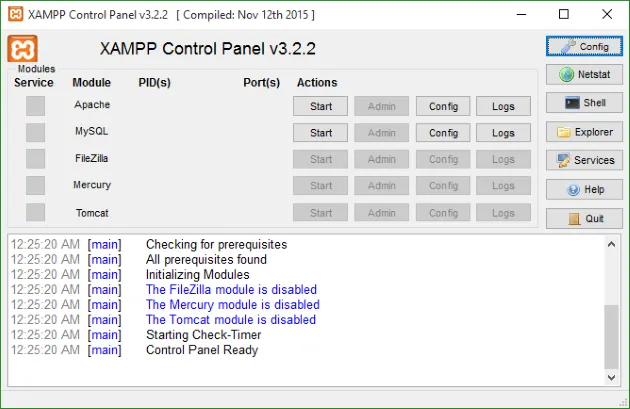This screenshot has height=409, width=630.
Task: Open Netstat with the globe icon
Action: click(x=584, y=74)
